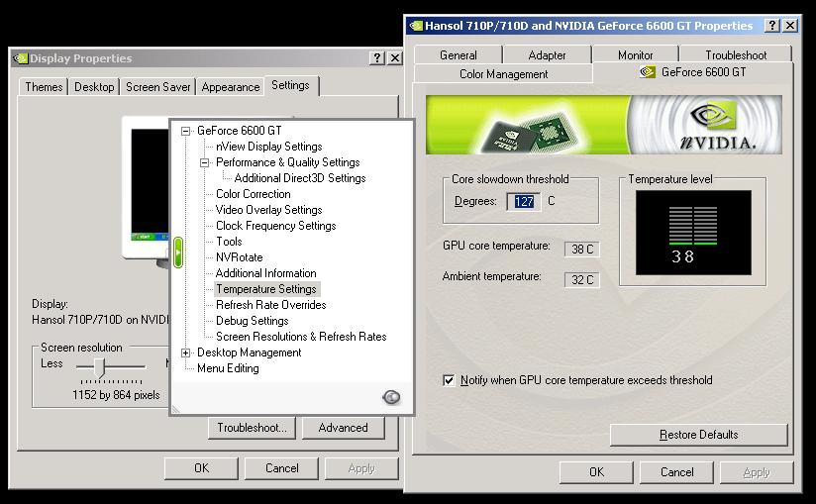
Task: Select Desktop Management tree item
Action: point(250,353)
